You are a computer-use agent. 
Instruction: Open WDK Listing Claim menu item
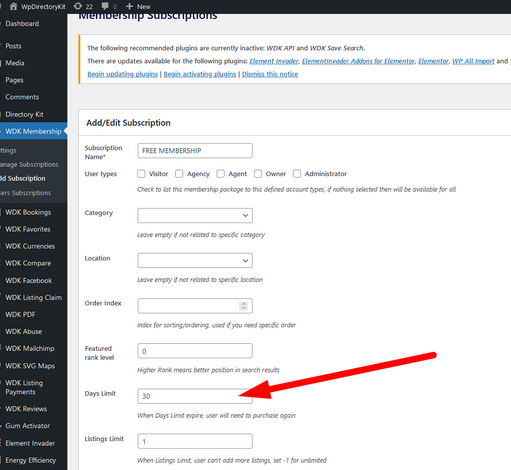(33, 297)
